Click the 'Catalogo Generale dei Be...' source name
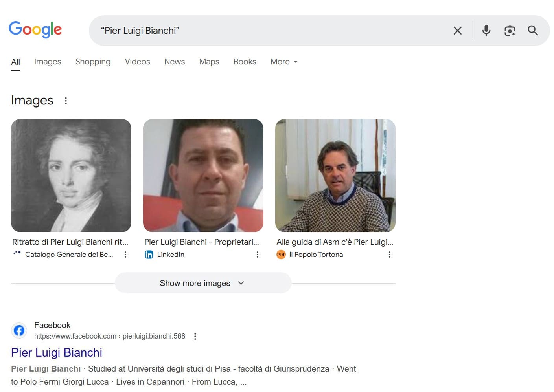 [x=69, y=255]
